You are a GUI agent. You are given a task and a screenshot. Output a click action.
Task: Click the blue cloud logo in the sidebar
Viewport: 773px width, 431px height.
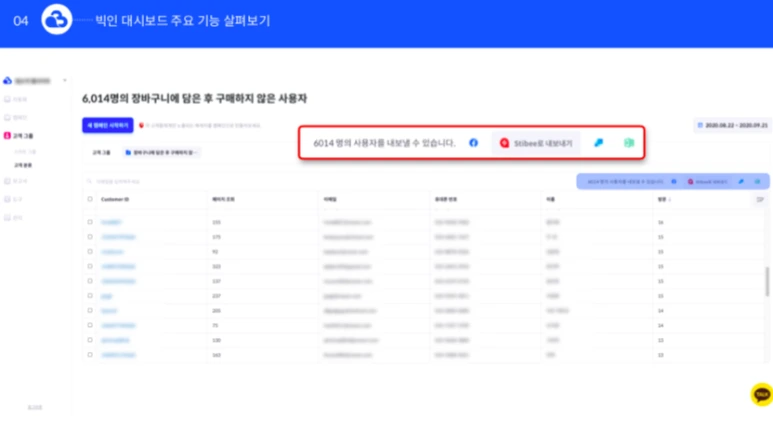[7, 80]
